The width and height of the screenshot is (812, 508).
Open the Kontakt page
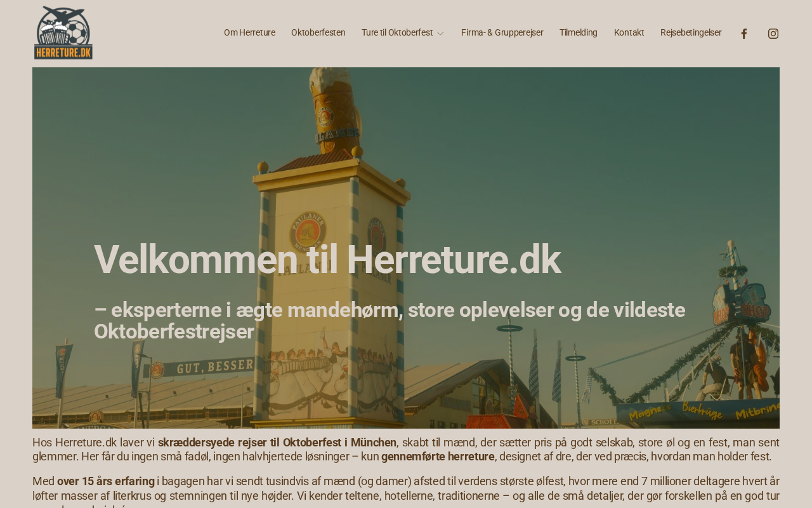pos(629,32)
